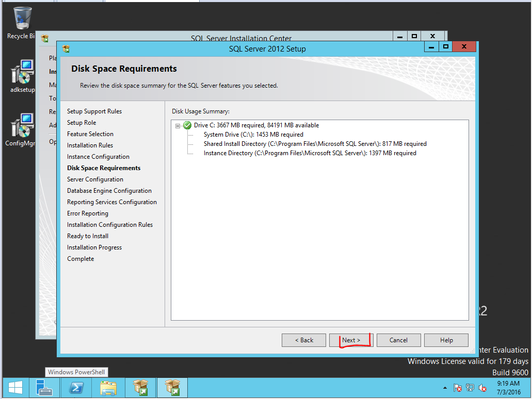Open Server Manager from the taskbar
Screen dimensions: 532x399
[44, 388]
